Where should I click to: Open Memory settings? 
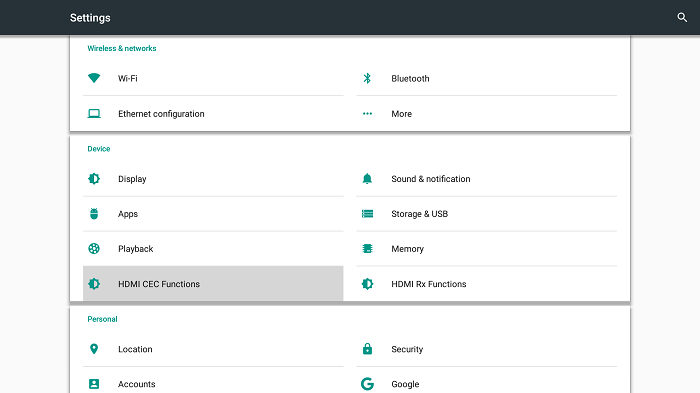click(x=487, y=249)
